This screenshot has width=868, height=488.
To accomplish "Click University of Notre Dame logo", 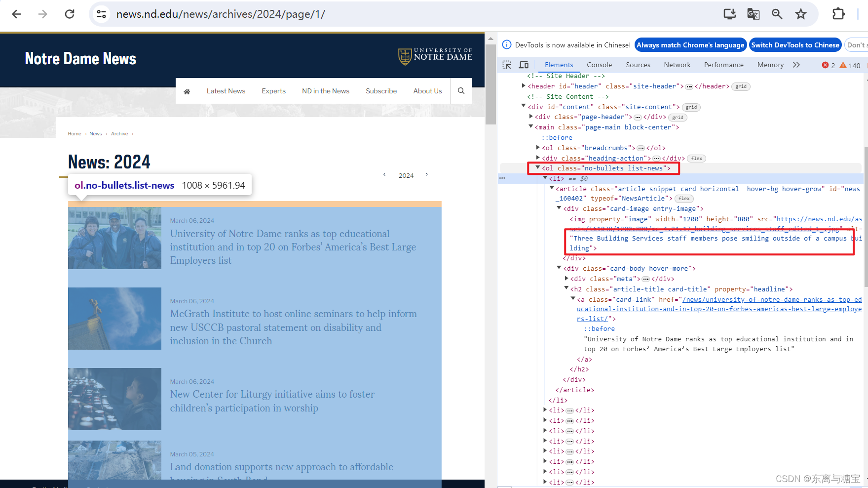I will tap(435, 56).
